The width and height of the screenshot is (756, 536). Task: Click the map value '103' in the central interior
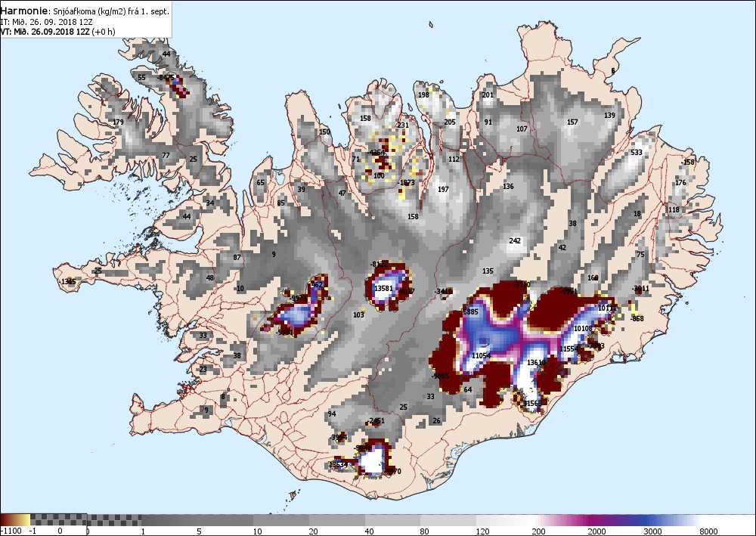tap(358, 314)
